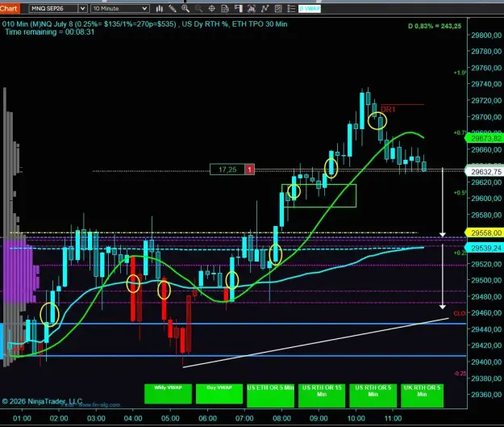This screenshot has width=504, height=427.
Task: Toggle the Wkly VWAP green button
Action: [168, 394]
